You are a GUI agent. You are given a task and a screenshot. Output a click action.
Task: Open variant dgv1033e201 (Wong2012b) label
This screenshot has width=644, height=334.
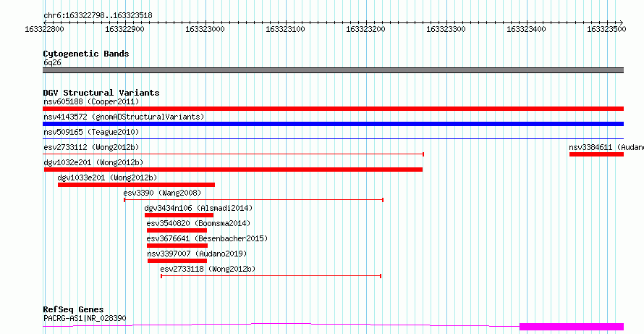tap(107, 178)
